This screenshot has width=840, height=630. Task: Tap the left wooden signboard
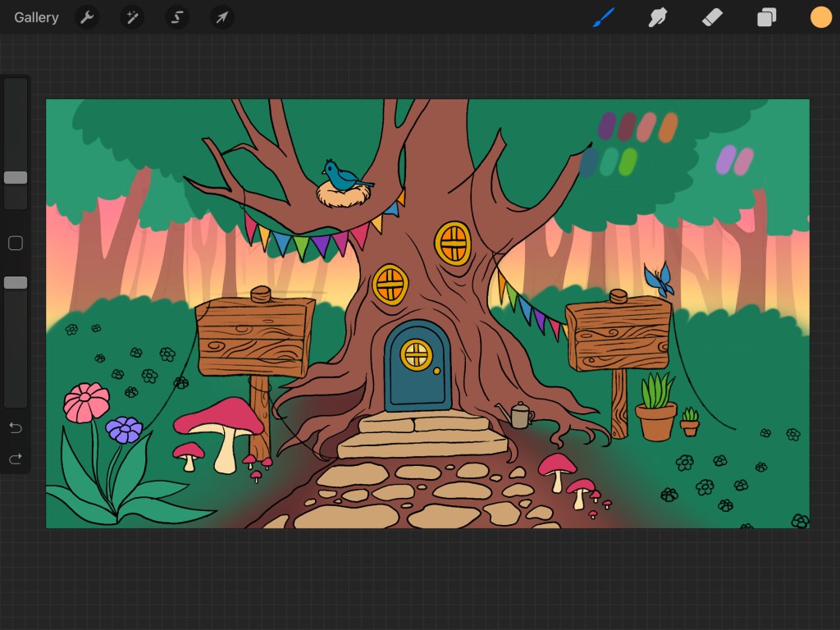255,337
